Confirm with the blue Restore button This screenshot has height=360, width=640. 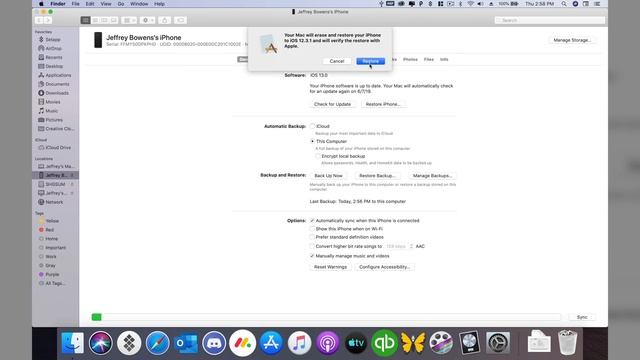click(370, 61)
